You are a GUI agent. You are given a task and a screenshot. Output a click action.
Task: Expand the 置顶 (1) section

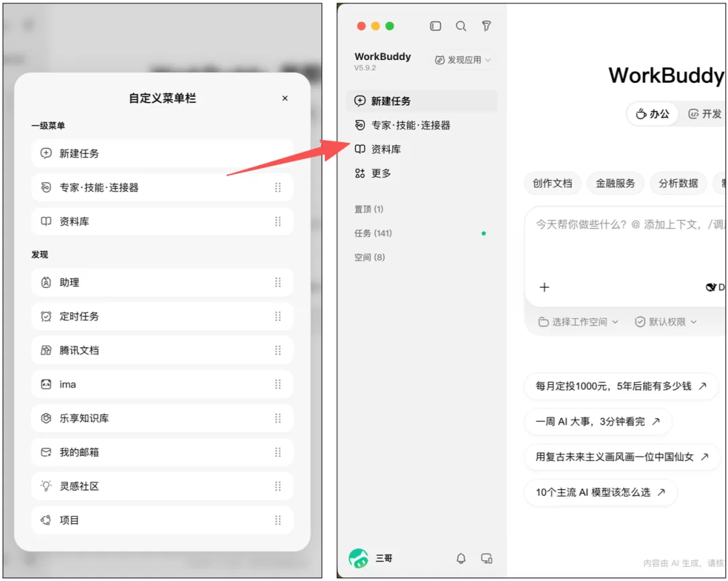click(369, 209)
